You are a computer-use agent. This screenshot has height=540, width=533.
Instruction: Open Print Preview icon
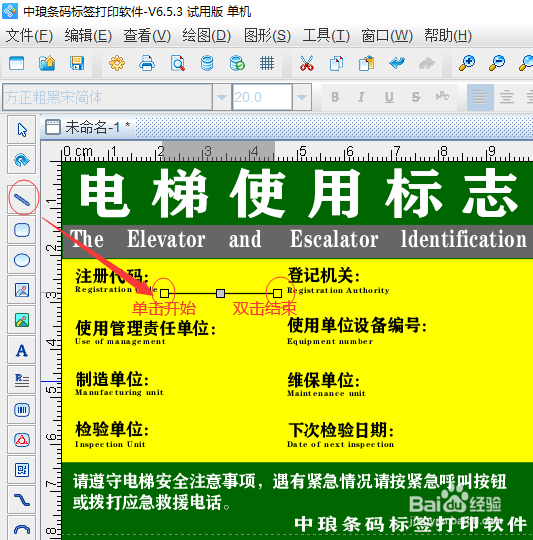click(177, 63)
